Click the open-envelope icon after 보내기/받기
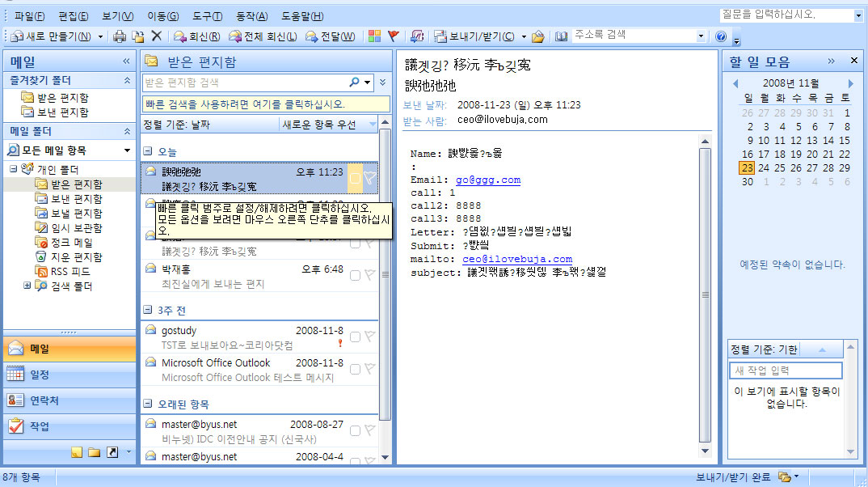This screenshot has width=868, height=487. [537, 36]
